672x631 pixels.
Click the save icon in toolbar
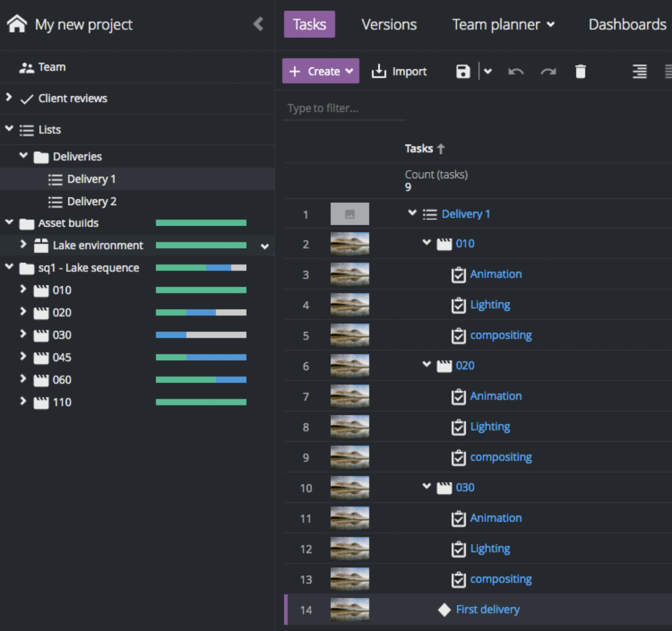463,72
